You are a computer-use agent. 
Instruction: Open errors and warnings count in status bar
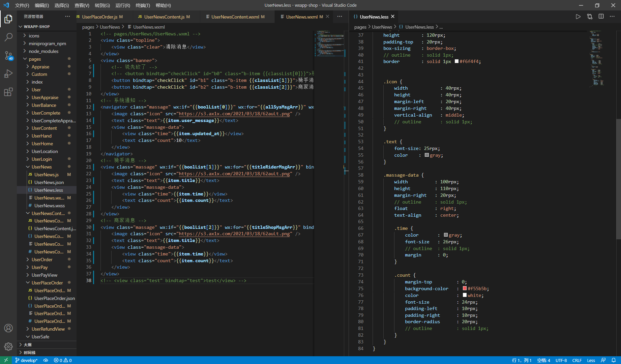63,360
